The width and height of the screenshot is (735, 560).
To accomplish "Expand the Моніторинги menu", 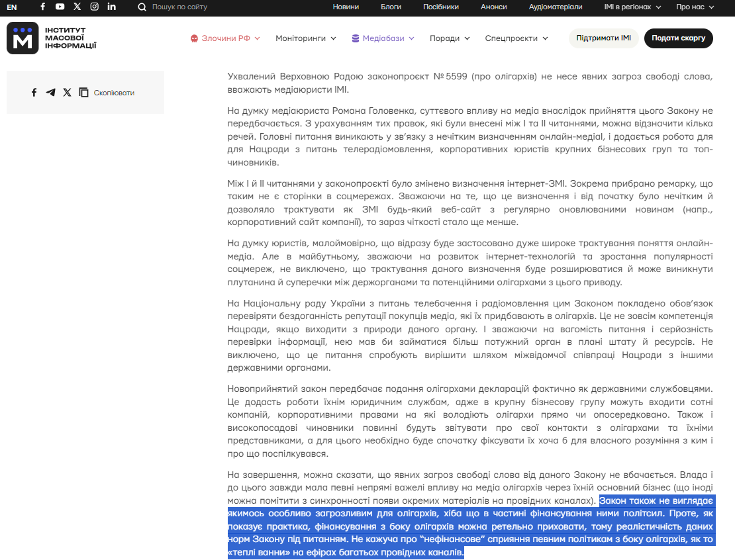I will [306, 38].
